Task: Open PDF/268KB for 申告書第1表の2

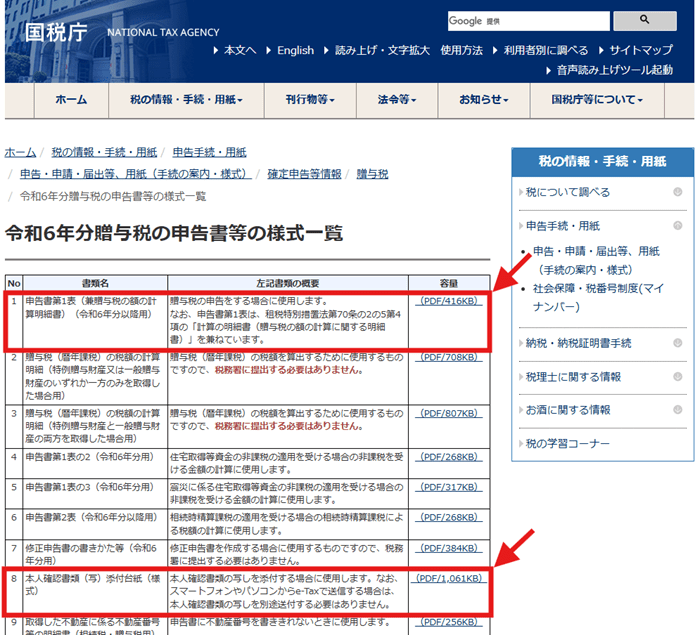Action: 449,457
